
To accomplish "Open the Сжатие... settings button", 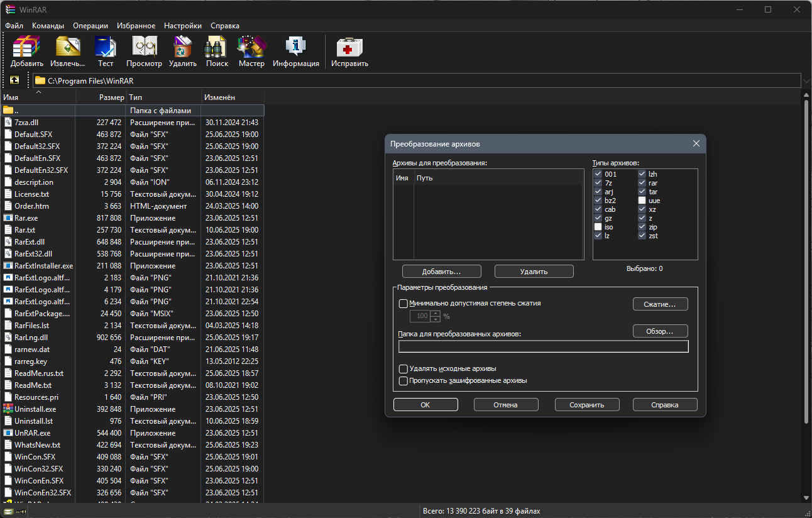I will 660,304.
